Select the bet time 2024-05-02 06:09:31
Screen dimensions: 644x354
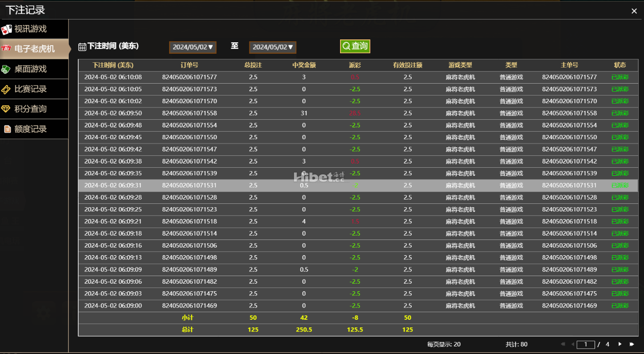(x=113, y=185)
